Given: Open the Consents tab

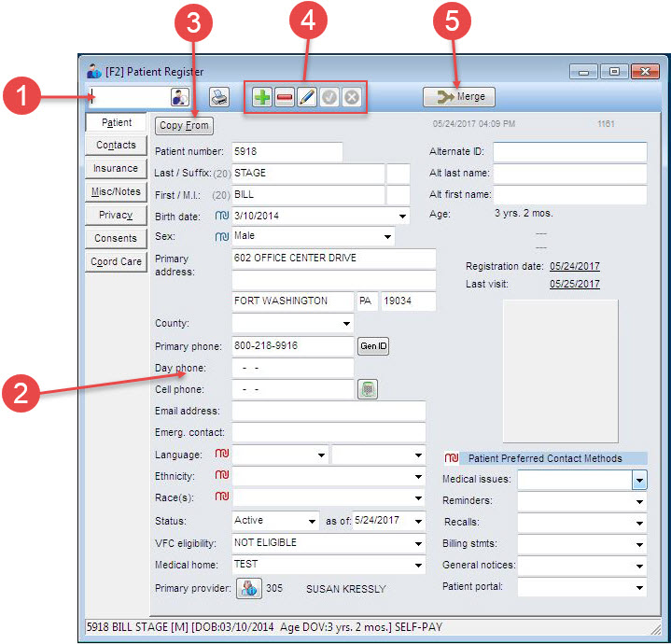Looking at the screenshot, I should (x=116, y=238).
